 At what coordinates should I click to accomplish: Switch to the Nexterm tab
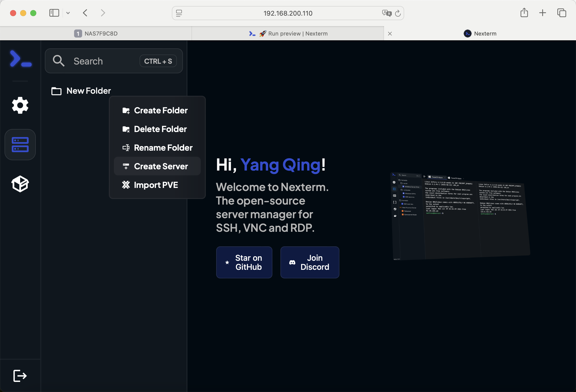click(x=480, y=34)
